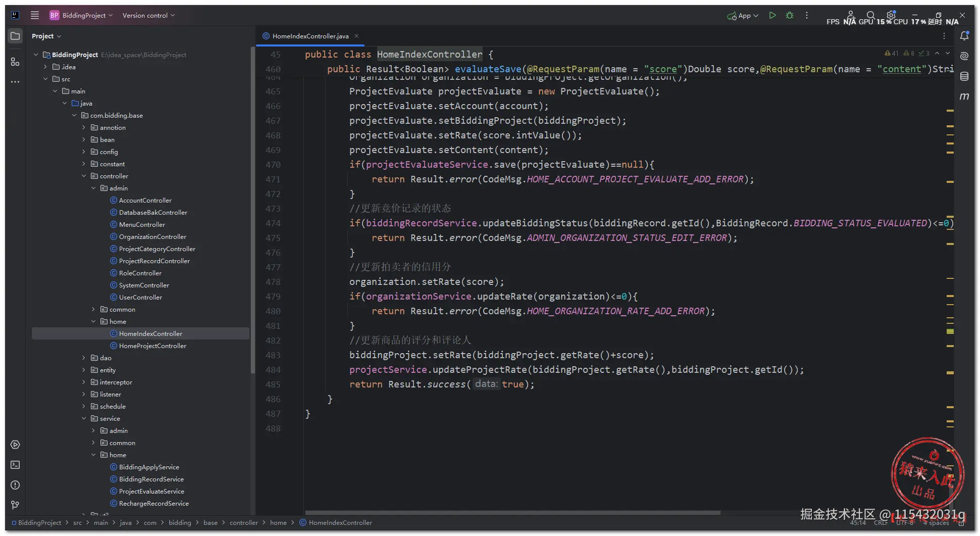Click HomeIndexController in the breadcrumb bar
The height and width of the screenshot is (536, 980).
(x=340, y=523)
